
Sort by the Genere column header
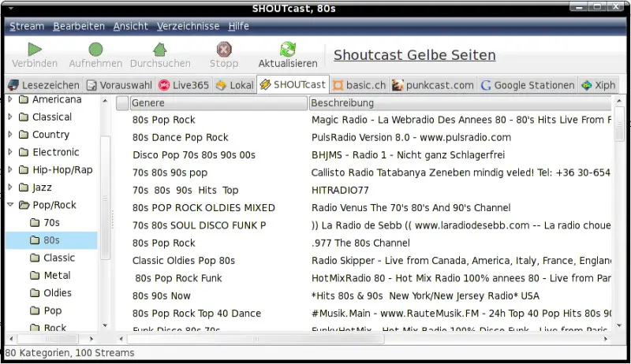pyautogui.click(x=218, y=103)
